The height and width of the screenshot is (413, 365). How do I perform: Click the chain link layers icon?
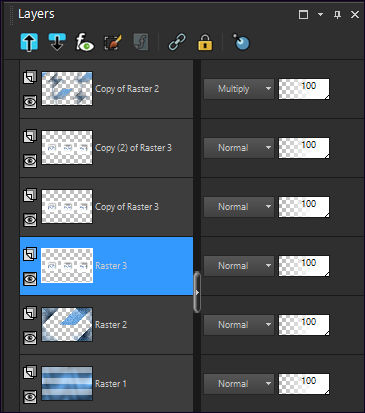tap(177, 43)
